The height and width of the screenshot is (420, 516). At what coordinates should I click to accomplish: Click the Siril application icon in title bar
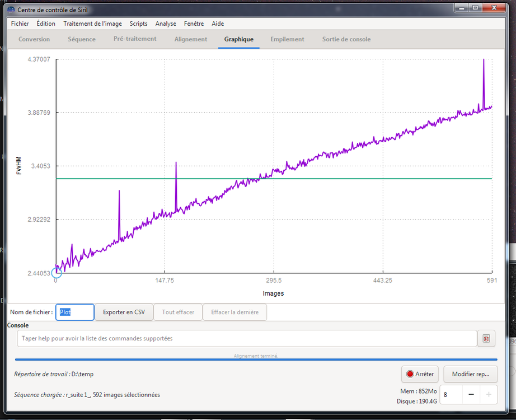[11, 10]
